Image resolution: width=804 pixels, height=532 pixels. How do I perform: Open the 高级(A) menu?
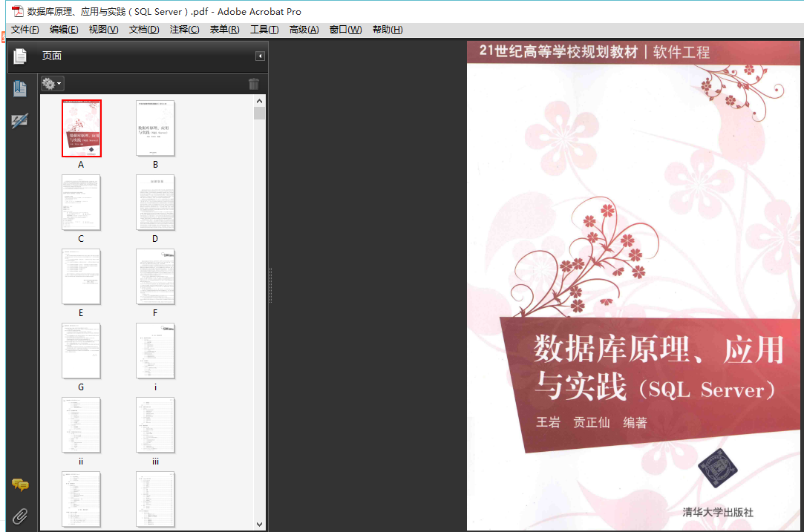[304, 30]
